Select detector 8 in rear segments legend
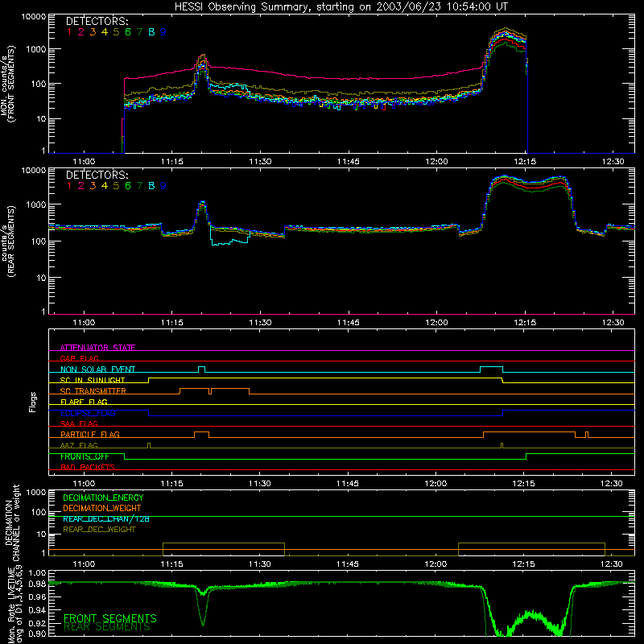644x644 pixels. [151, 186]
